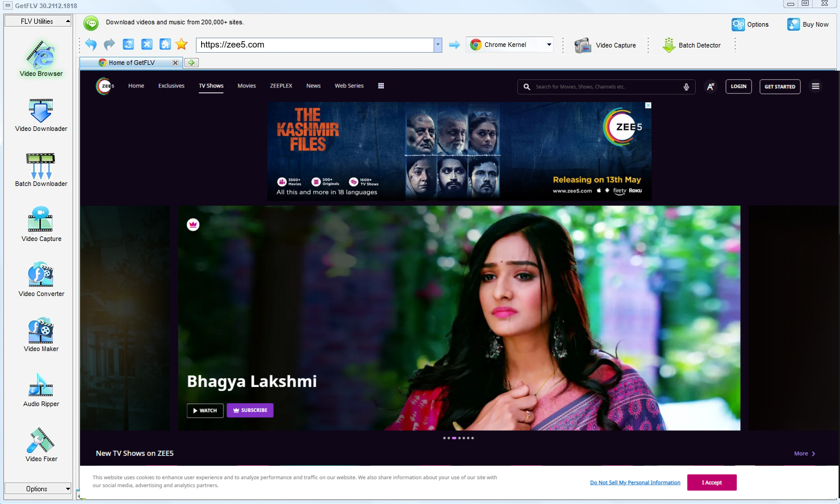Image resolution: width=840 pixels, height=504 pixels.
Task: Open Do Not Sell My Personal Information
Action: coord(635,483)
